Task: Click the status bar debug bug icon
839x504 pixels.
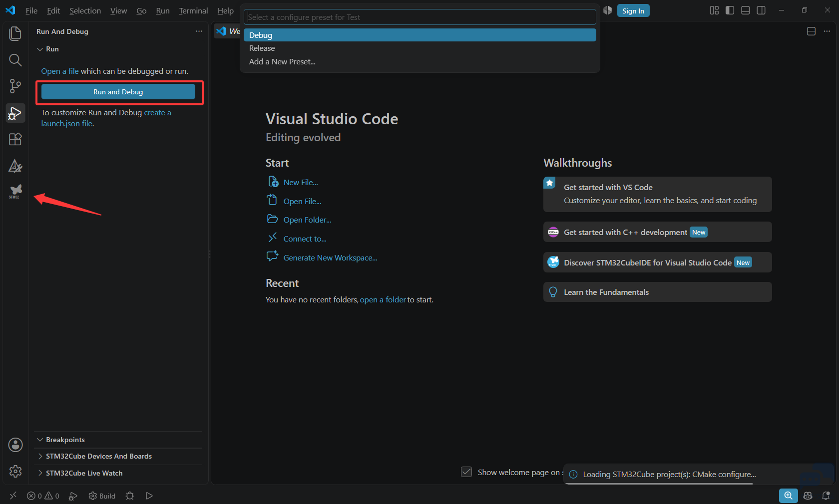Action: (130, 496)
